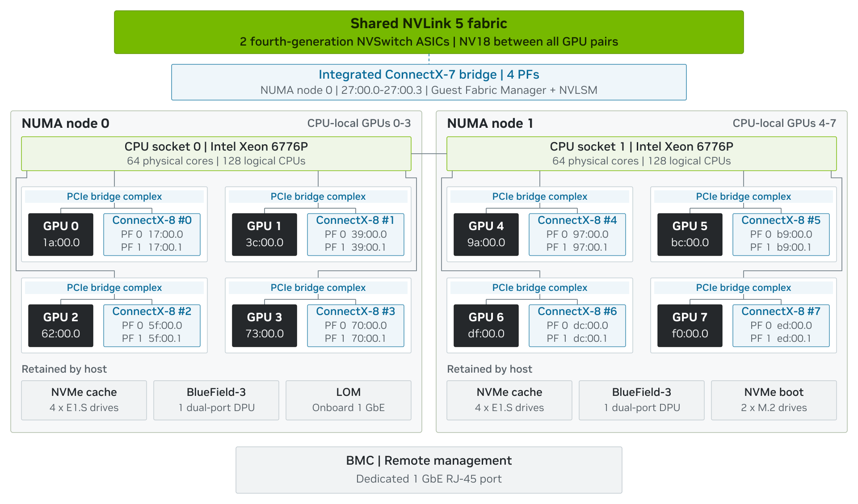The image size is (858, 504).
Task: Select the GPU 3 box labeled 73:00.0
Action: point(265,326)
